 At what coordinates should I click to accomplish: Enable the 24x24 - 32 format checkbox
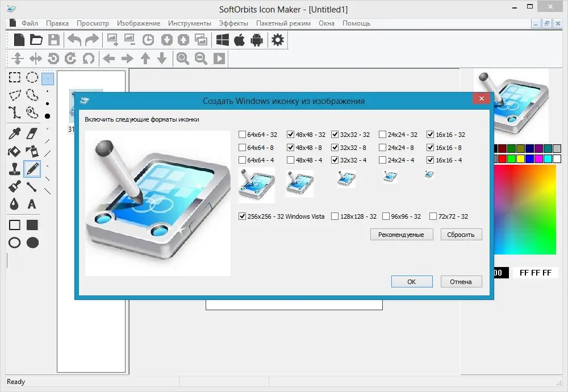click(x=382, y=135)
